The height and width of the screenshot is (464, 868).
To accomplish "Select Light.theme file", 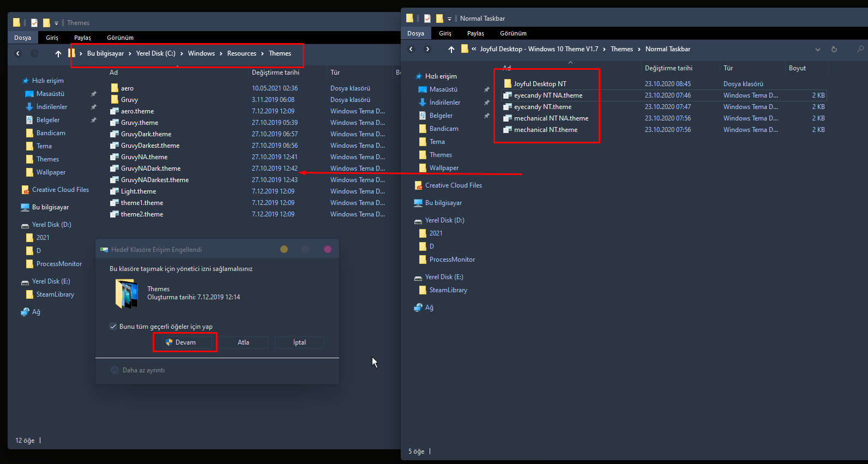I will [138, 191].
